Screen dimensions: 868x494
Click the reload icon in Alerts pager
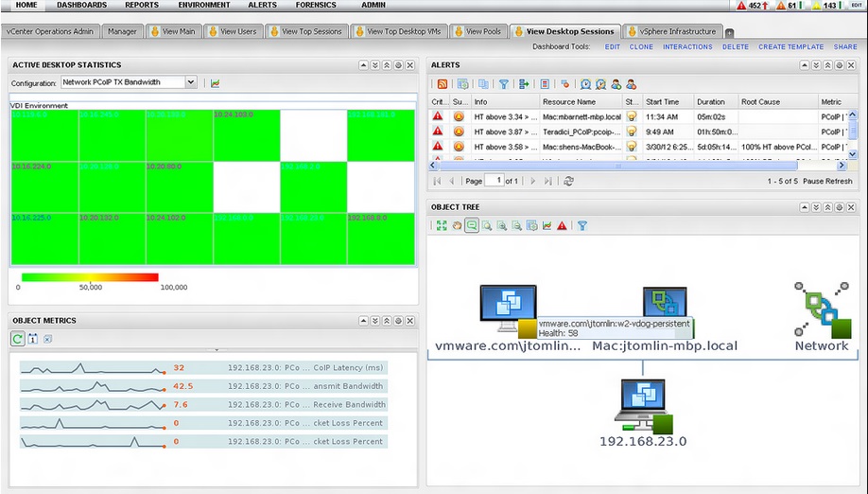click(x=568, y=181)
